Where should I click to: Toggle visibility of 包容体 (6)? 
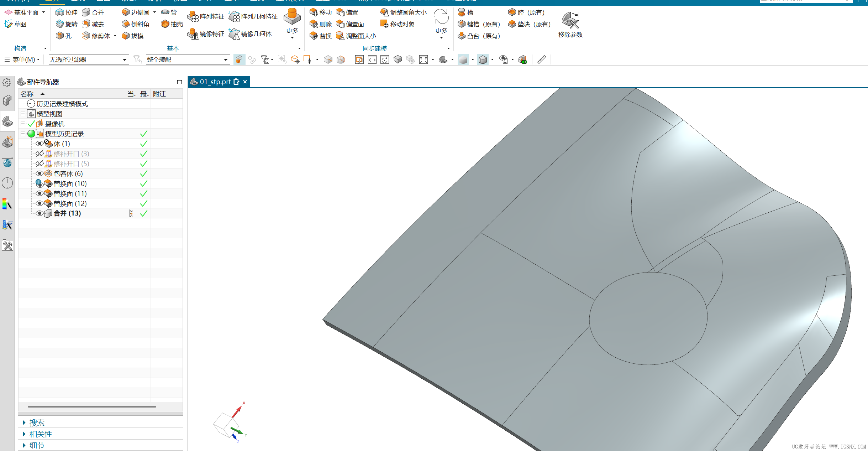40,173
